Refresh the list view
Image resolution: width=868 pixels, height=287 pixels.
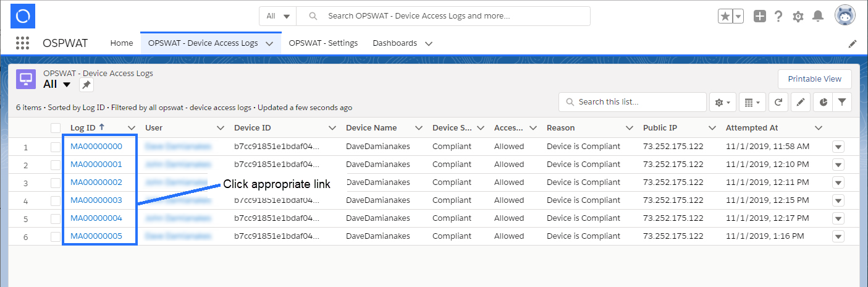779,102
